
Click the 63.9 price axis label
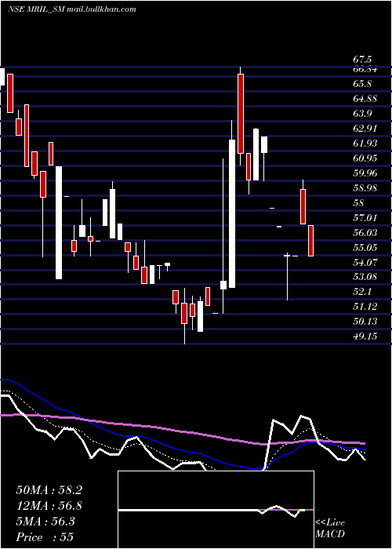[362, 114]
